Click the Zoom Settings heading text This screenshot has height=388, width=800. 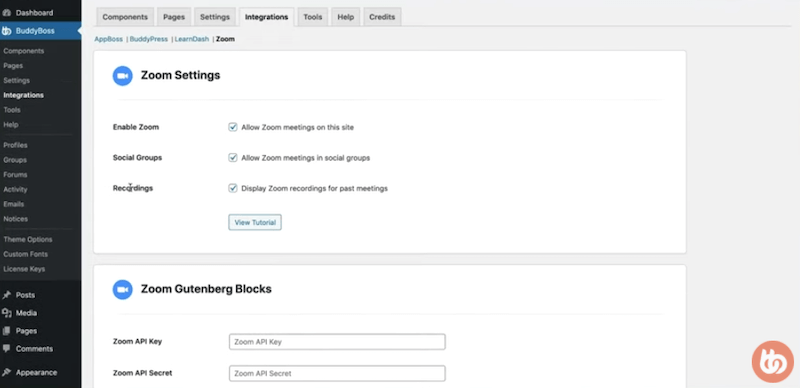pos(181,76)
